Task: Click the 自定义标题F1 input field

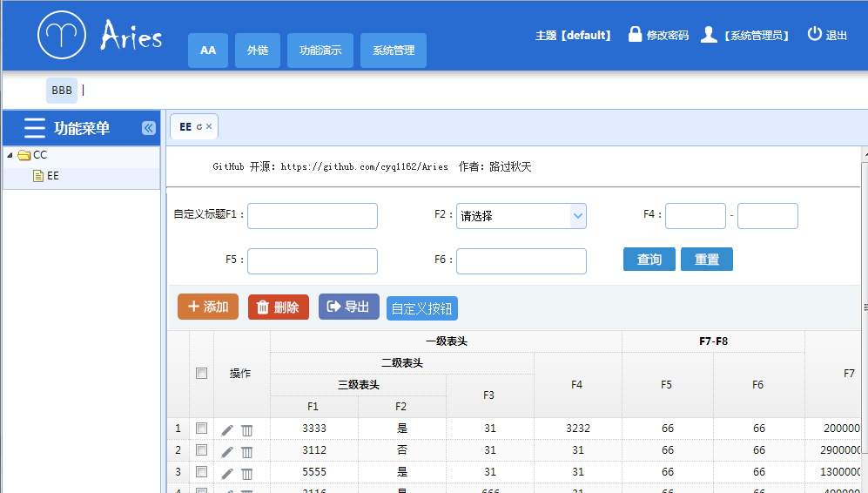Action: click(313, 216)
